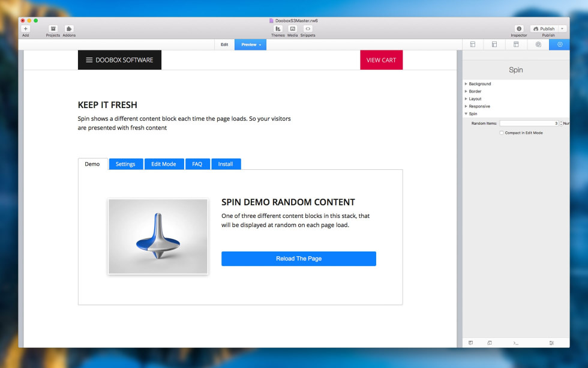Click the second bottom inspector icon
Image resolution: width=588 pixels, height=368 pixels.
point(490,343)
